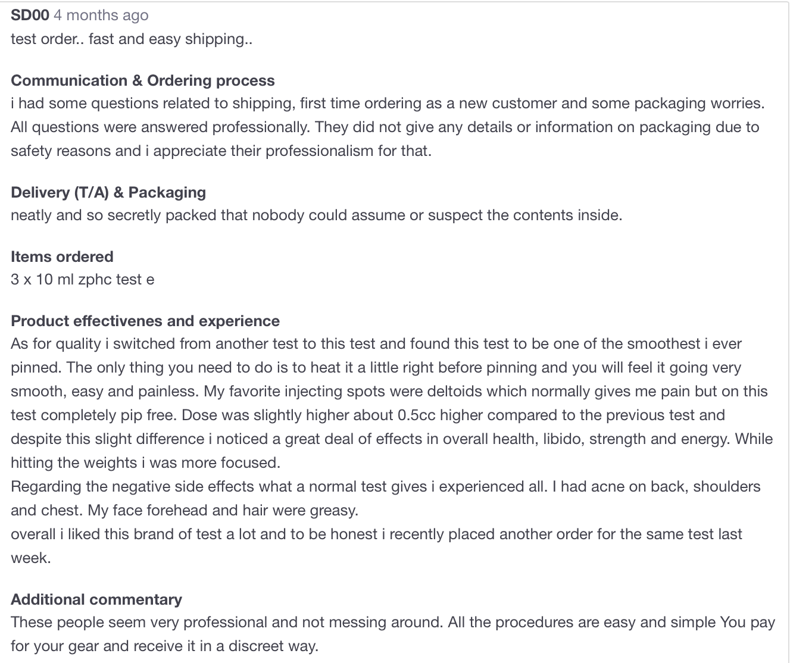Click the line starting 'safety reasons and i appreciate'
This screenshot has width=812, height=663.
pyautogui.click(x=221, y=151)
